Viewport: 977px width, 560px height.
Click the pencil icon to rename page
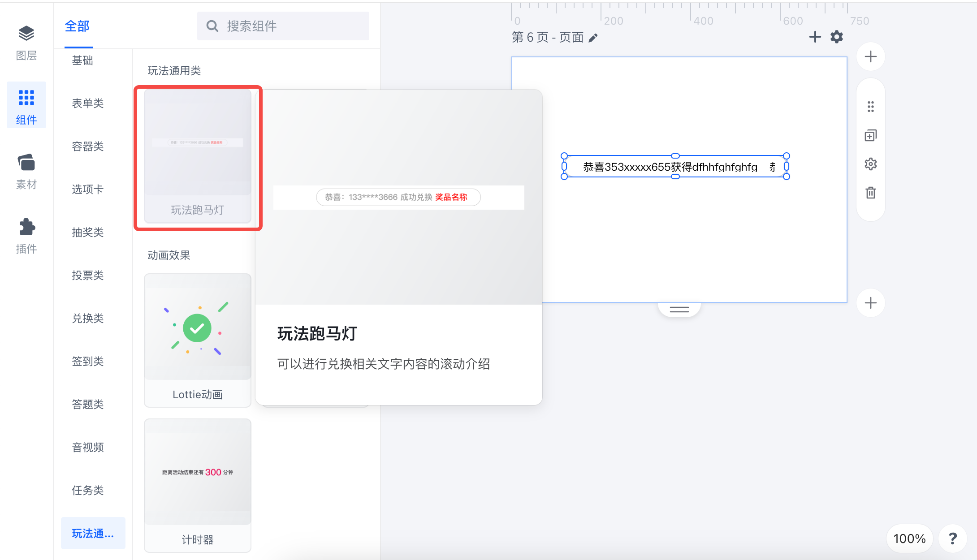[x=593, y=38]
